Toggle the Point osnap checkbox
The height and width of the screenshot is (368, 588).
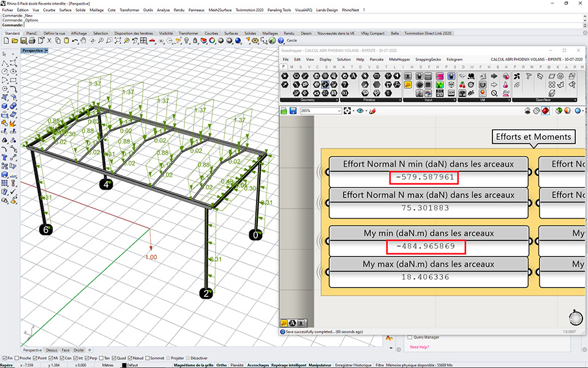(35, 358)
